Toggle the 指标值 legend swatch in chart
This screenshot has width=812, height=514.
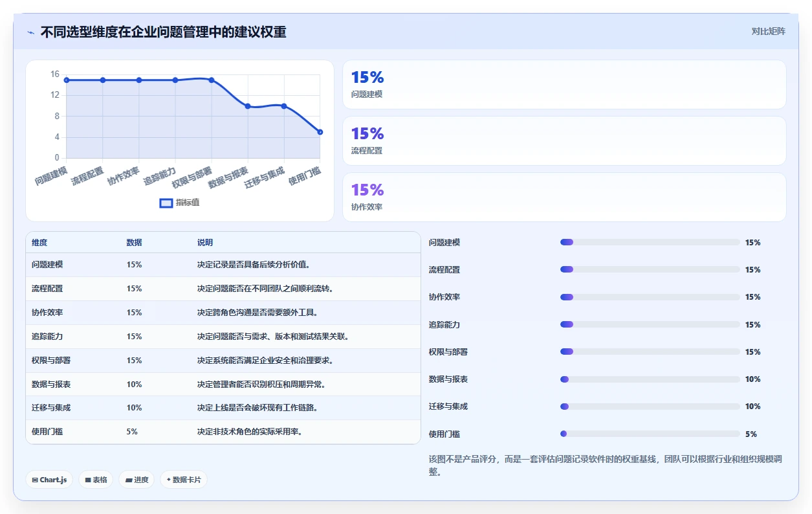click(166, 203)
